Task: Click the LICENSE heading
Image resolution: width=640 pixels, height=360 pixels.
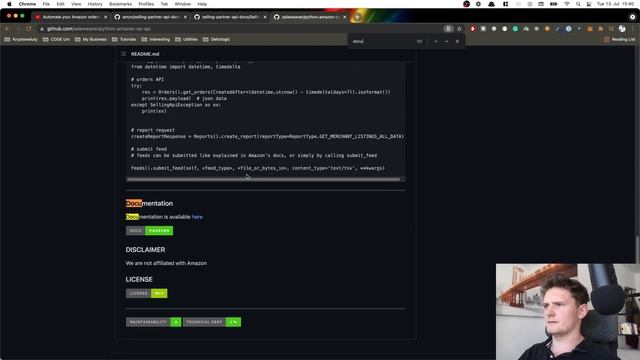Action: [139, 279]
